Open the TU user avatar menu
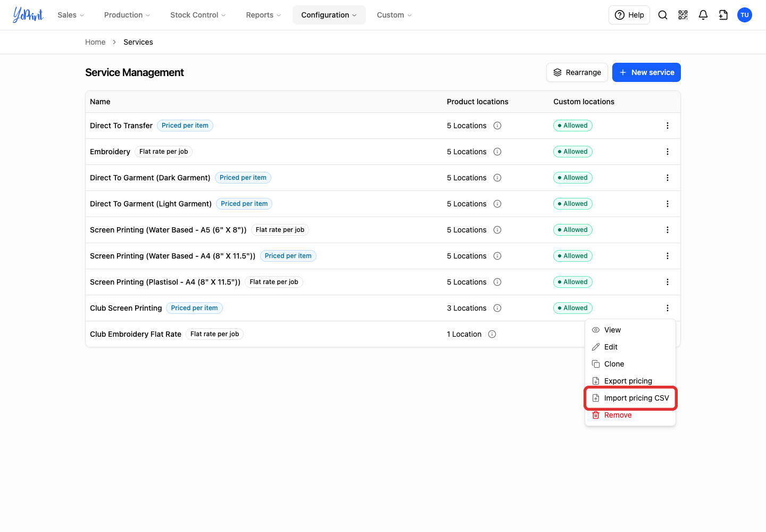Screen dimensions: 766x532 [745, 15]
